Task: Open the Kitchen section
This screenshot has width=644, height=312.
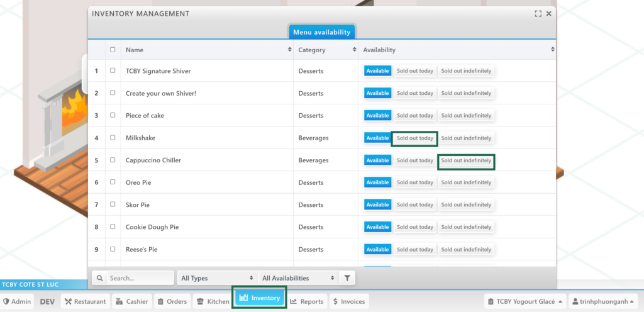Action: pos(213,301)
